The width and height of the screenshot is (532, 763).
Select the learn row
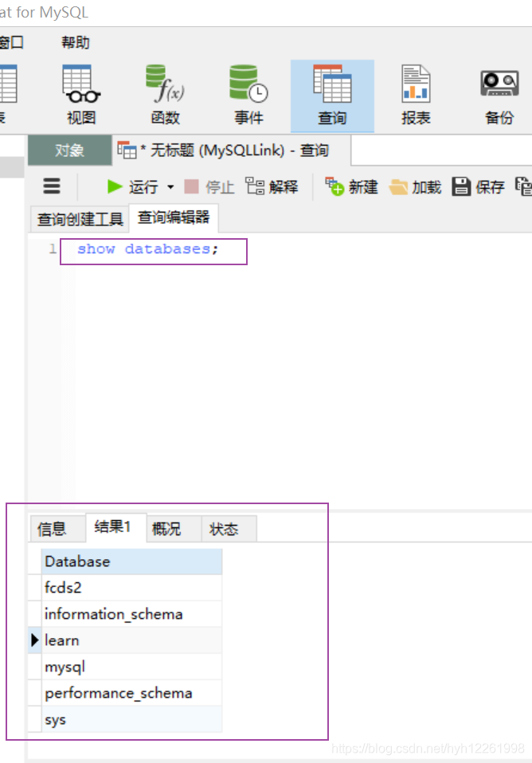(x=131, y=640)
